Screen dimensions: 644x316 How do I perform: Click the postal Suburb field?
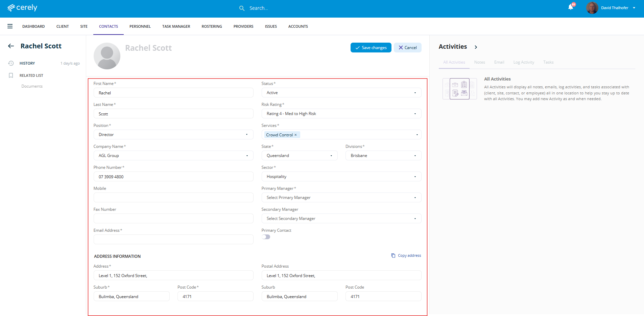[x=300, y=296]
